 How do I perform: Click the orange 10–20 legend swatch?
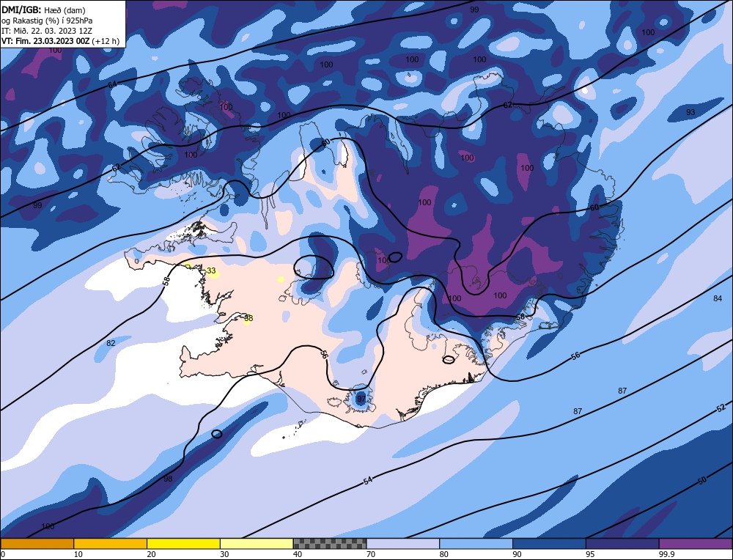(111, 543)
